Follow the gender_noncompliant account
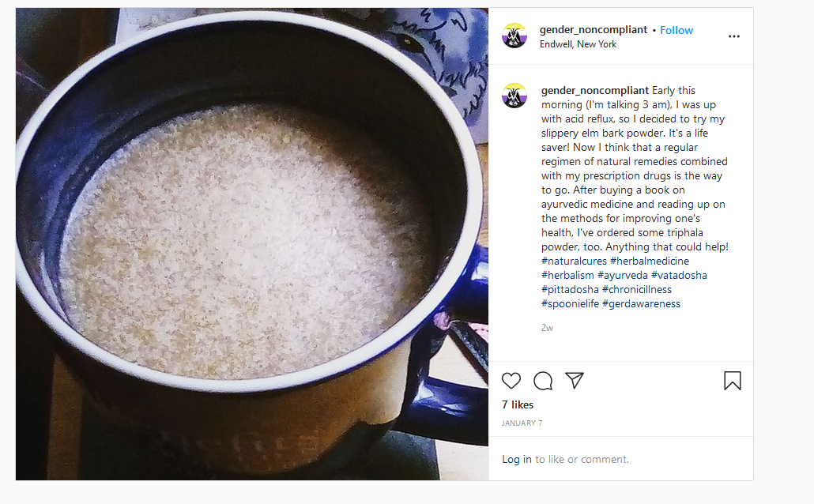Image resolution: width=814 pixels, height=504 pixels. point(676,30)
